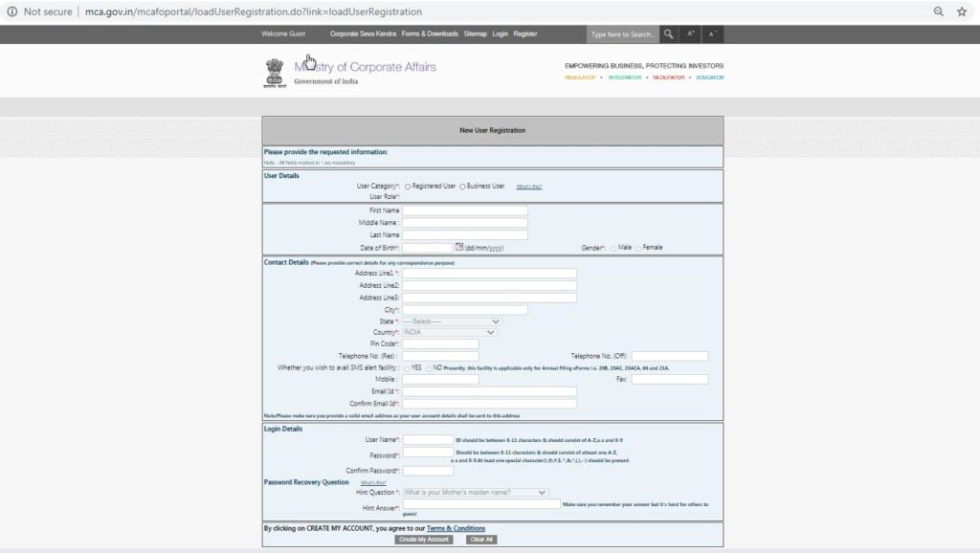The image size is (980, 553).
Task: Click What's this link beside User Category
Action: pos(528,187)
